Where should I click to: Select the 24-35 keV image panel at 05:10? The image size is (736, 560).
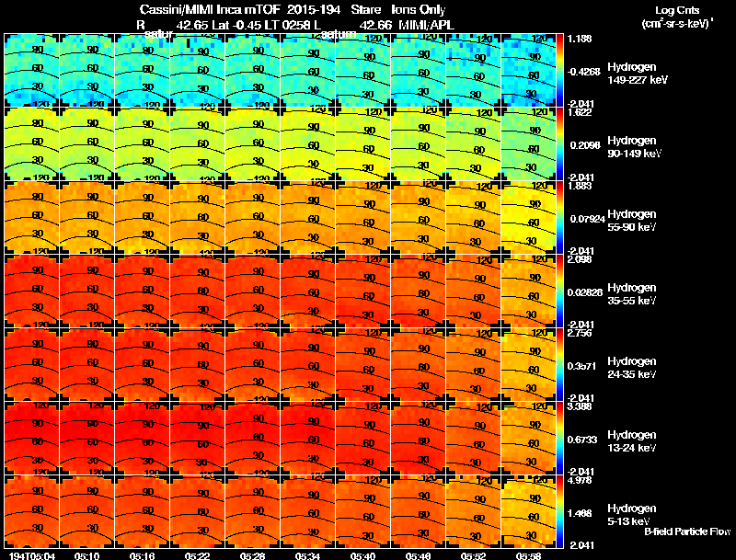click(86, 365)
